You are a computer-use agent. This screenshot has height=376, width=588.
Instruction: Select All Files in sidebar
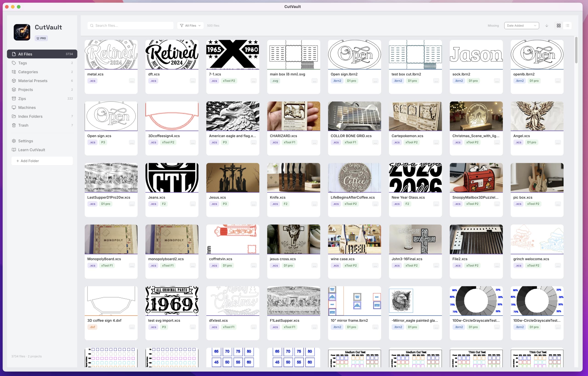(42, 54)
